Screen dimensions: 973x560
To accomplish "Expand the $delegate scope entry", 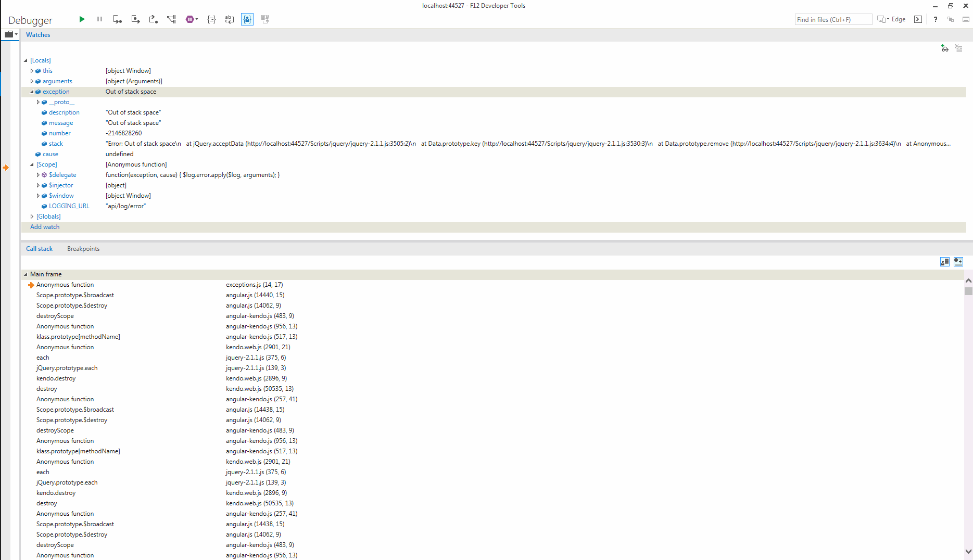I will pos(38,175).
